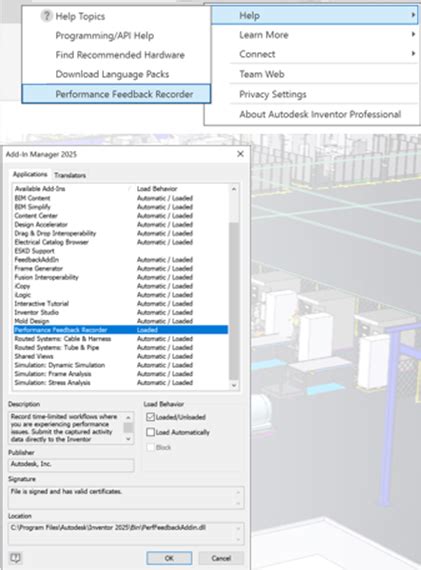Select Fusion Interoperability row

tap(121, 277)
